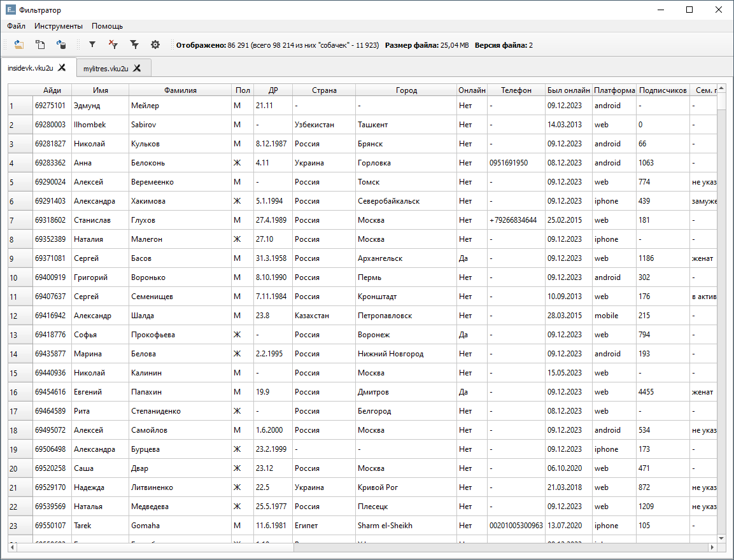Open a file with the folder icon
Screen dimensions: 734x560
18,45
